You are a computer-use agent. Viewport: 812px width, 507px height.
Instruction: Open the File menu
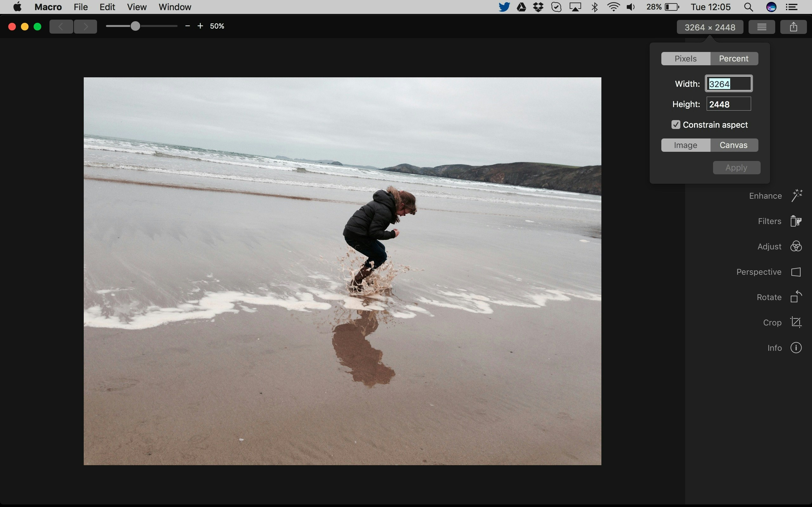81,7
